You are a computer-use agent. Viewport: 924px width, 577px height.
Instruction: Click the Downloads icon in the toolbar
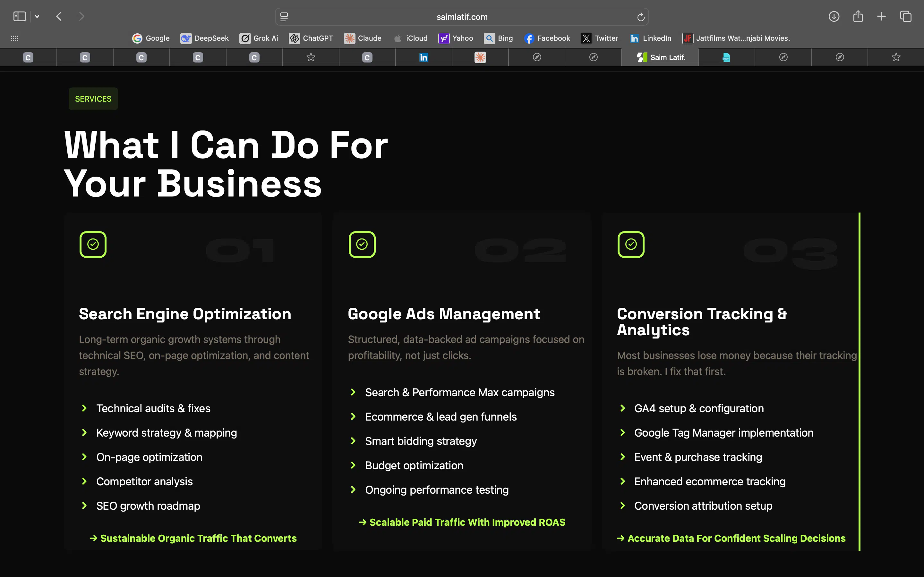point(834,16)
